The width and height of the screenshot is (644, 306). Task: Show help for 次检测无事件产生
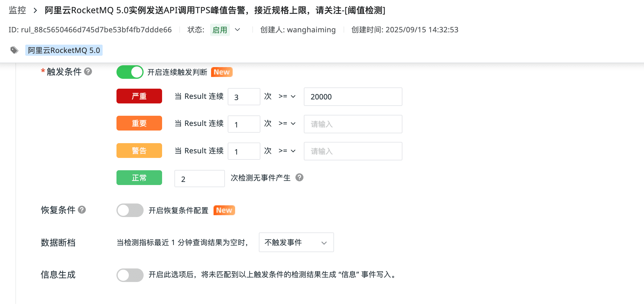coord(299,178)
